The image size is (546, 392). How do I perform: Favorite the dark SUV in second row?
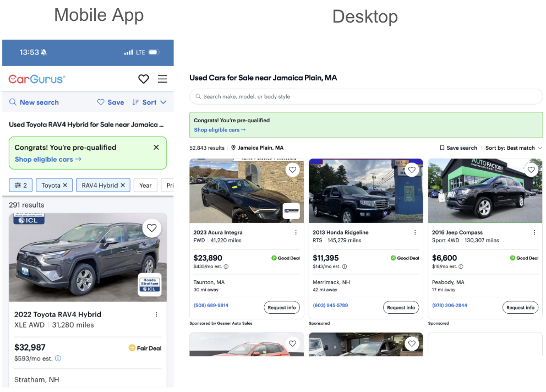[x=412, y=344]
